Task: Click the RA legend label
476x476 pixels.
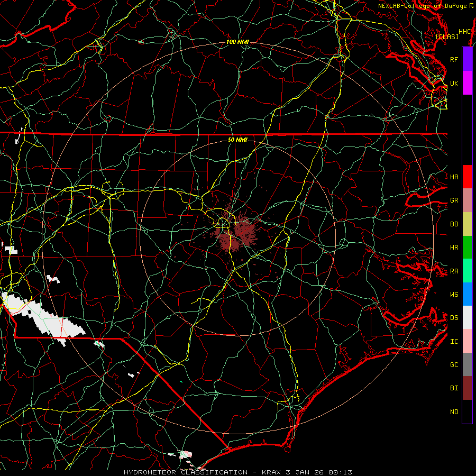Action: click(454, 271)
